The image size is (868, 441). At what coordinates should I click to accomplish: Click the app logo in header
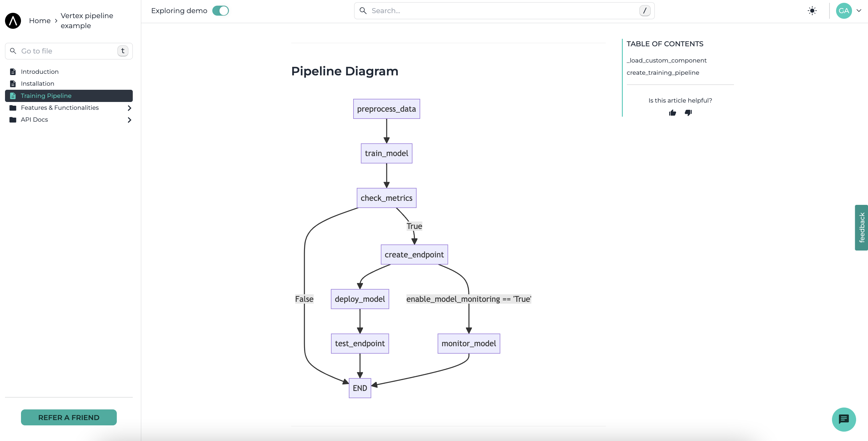point(13,21)
